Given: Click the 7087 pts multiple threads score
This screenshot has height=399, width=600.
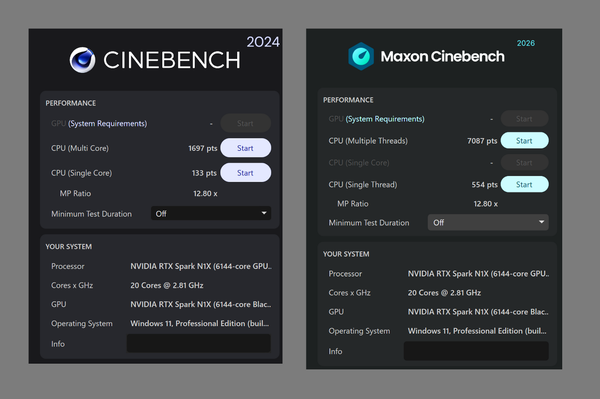Looking at the screenshot, I should (482, 141).
